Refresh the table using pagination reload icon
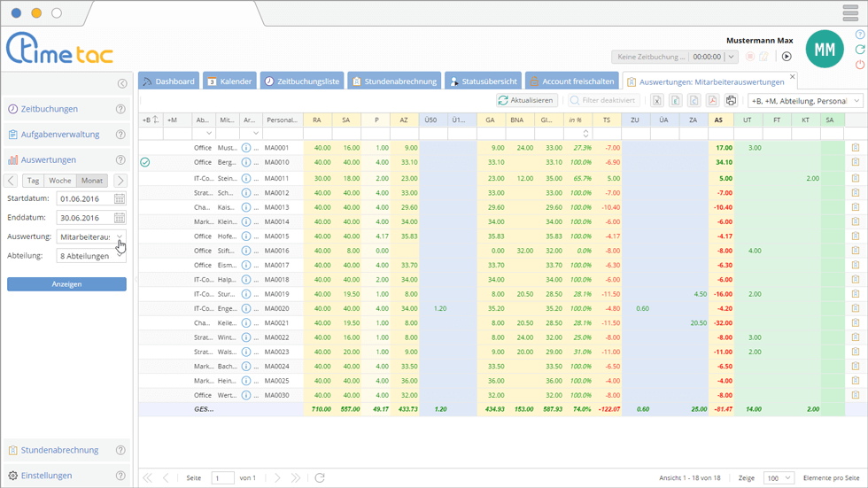The image size is (868, 488). (x=320, y=477)
